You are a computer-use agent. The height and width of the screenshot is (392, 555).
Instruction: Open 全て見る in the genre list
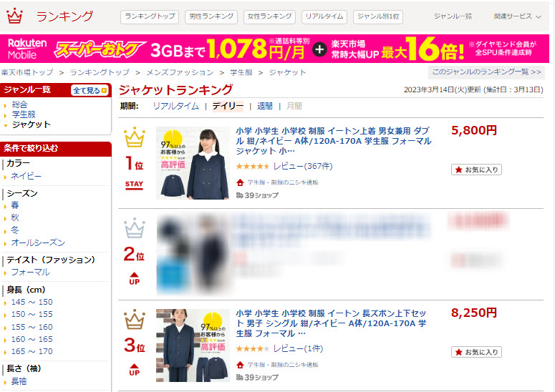[x=90, y=90]
